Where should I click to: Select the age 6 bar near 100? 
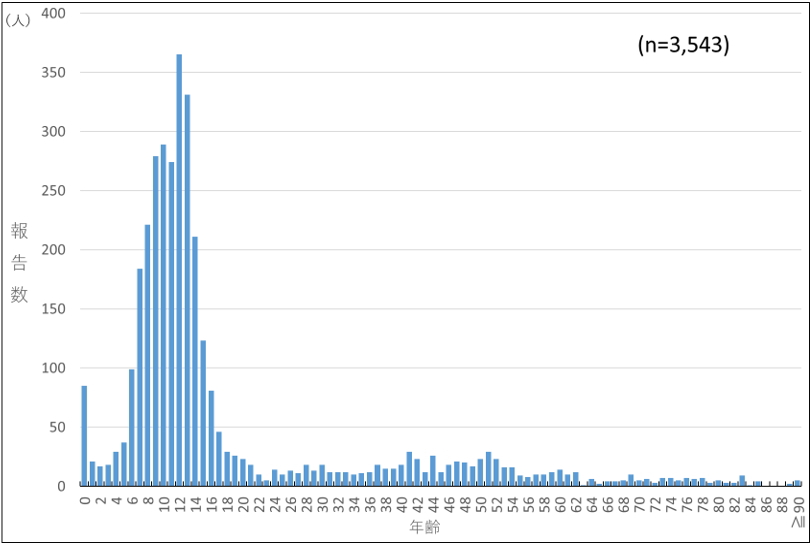coord(132,428)
